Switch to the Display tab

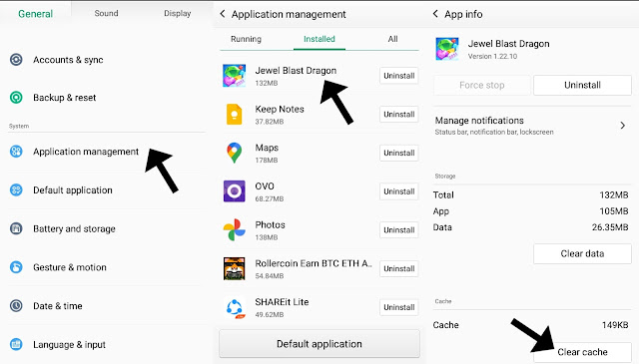pyautogui.click(x=178, y=13)
